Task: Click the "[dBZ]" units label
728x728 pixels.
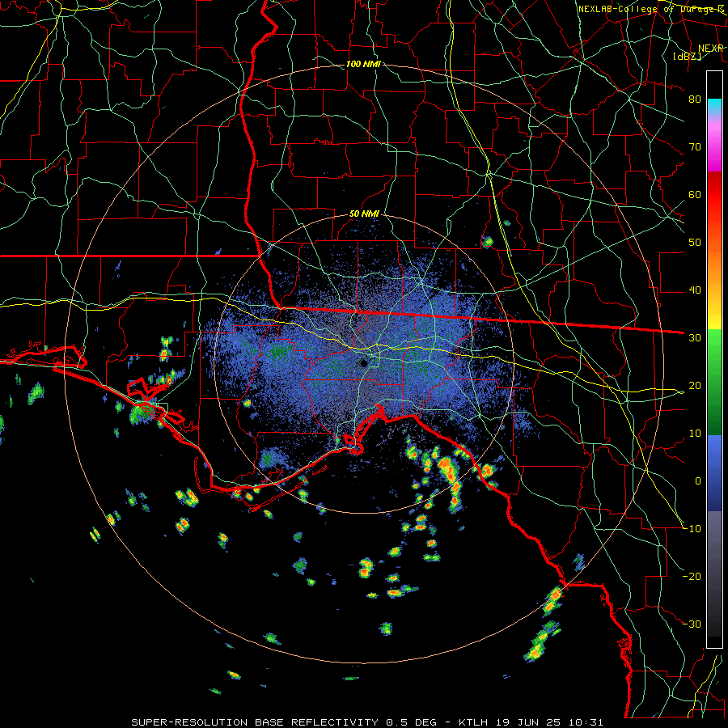Action: tap(687, 57)
